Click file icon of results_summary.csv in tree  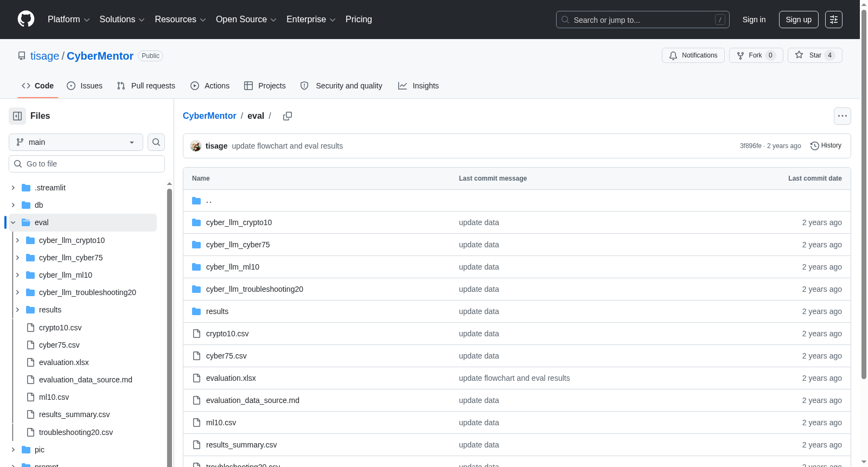click(x=30, y=414)
